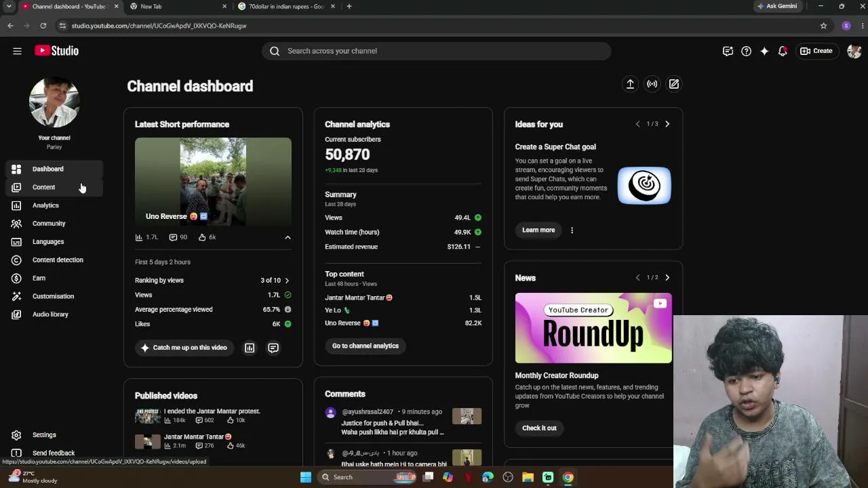
Task: Open comments icon for latest Short
Action: tap(273, 348)
